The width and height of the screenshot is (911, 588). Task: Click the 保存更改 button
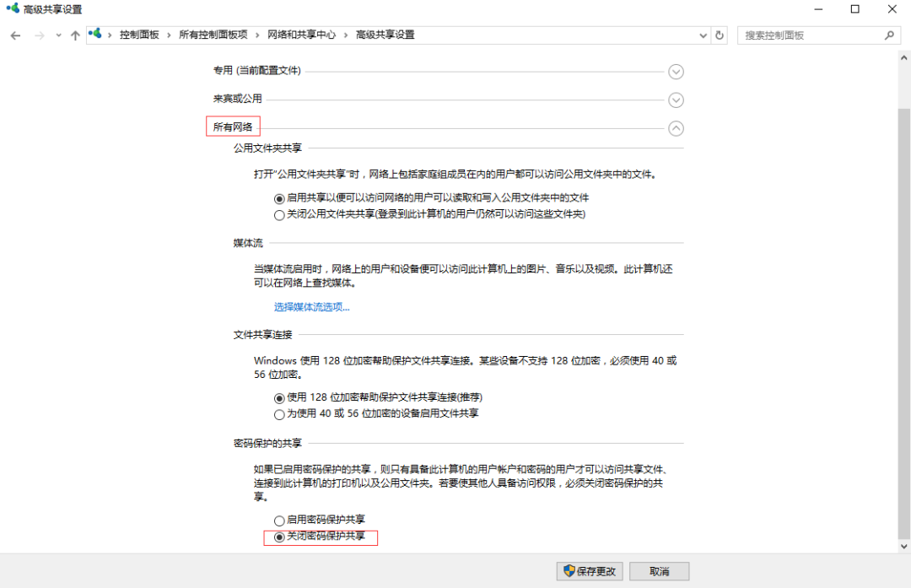(x=589, y=570)
